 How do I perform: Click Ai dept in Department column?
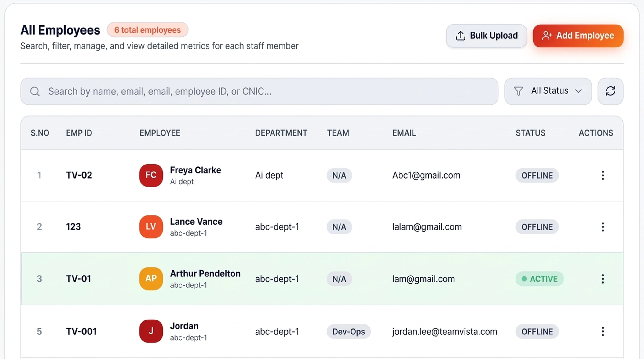[x=269, y=175]
